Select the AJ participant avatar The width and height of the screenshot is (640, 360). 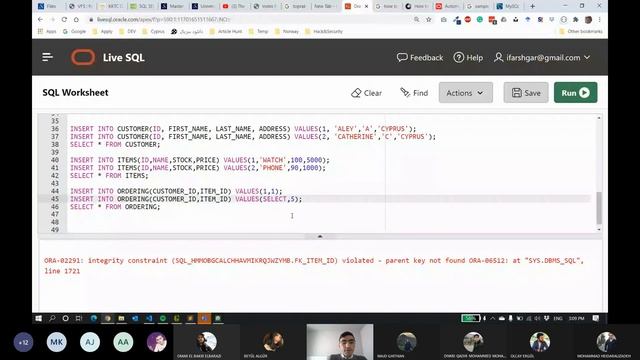(90, 342)
